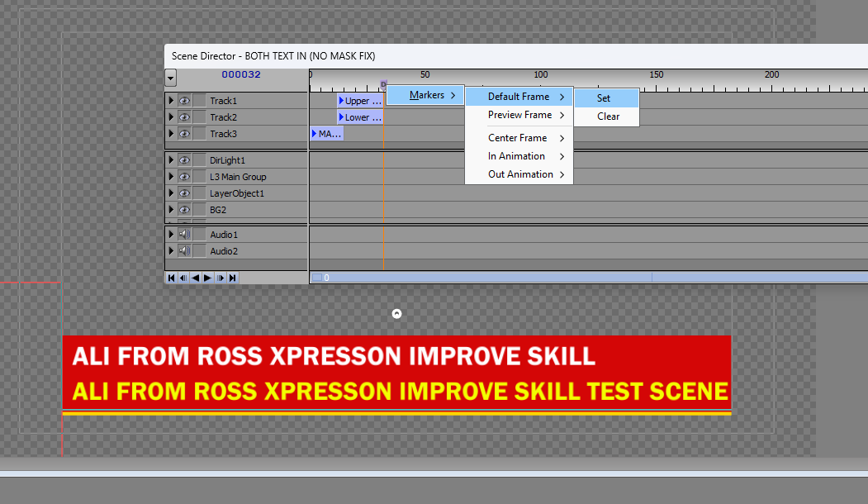Toggle the lock box beside DirLight1
The width and height of the screenshot is (868, 504).
199,160
